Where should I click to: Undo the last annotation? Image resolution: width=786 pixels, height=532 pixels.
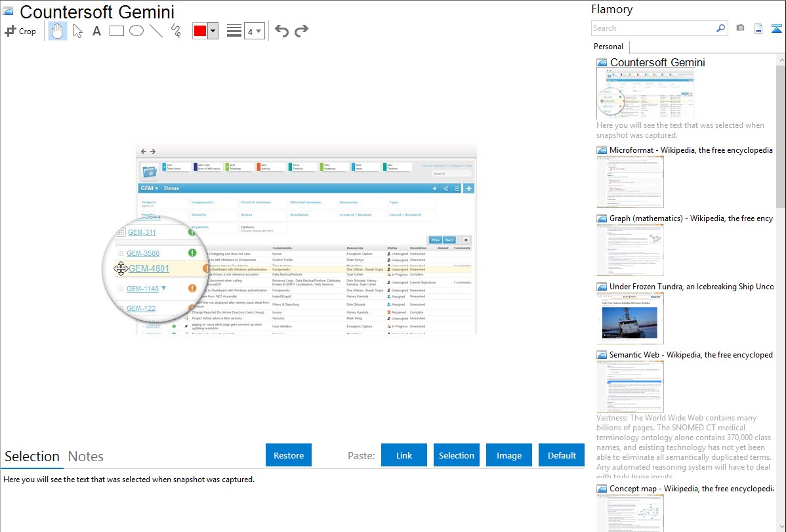coord(281,31)
